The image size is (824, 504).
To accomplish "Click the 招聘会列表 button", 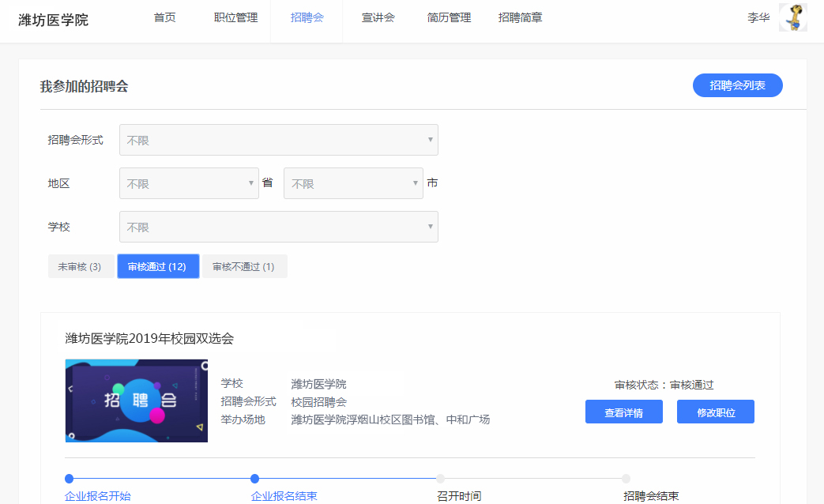I will pyautogui.click(x=737, y=85).
